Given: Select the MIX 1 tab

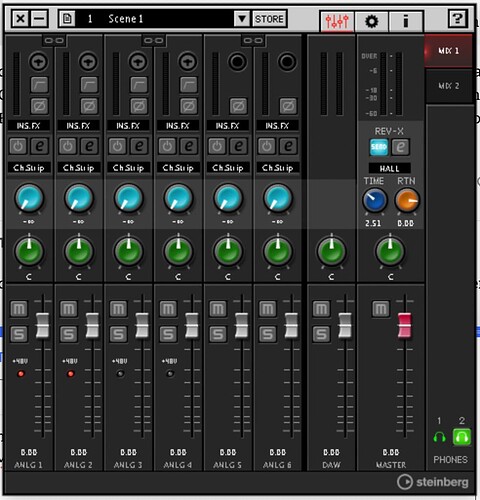Looking at the screenshot, I should tap(449, 51).
